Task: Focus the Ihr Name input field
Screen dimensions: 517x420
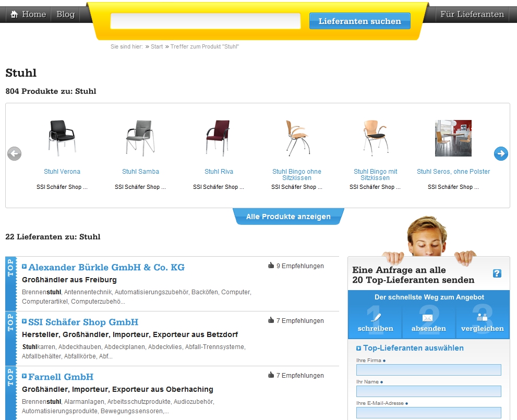Action: pyautogui.click(x=429, y=391)
